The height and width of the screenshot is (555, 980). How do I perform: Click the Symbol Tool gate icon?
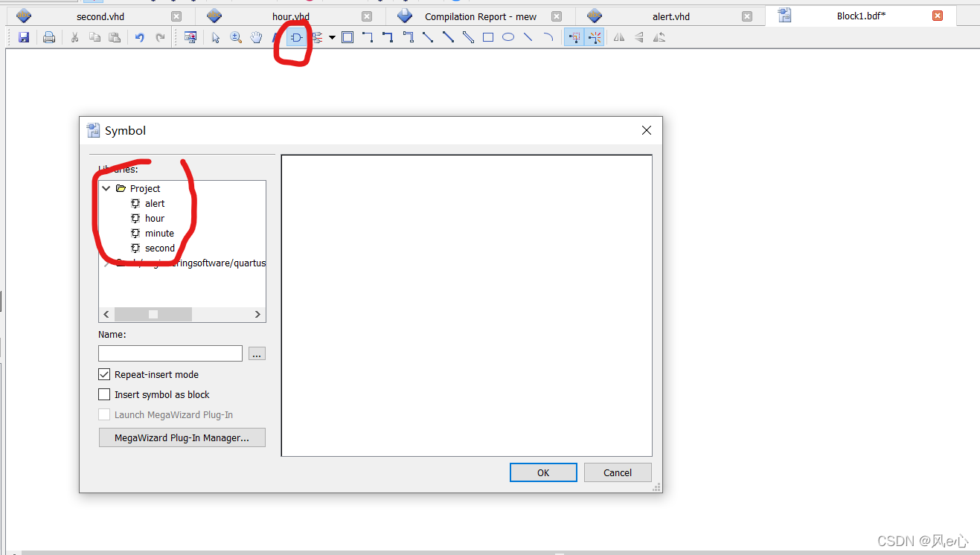pyautogui.click(x=296, y=37)
